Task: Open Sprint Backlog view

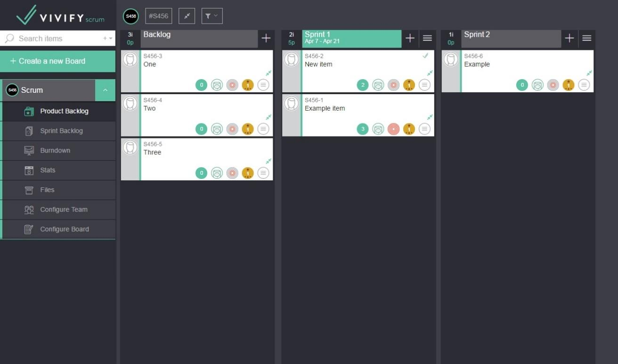Action: 59,131
